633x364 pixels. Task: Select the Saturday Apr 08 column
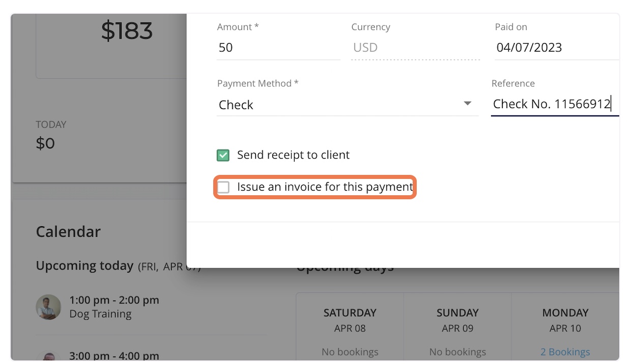pos(350,327)
